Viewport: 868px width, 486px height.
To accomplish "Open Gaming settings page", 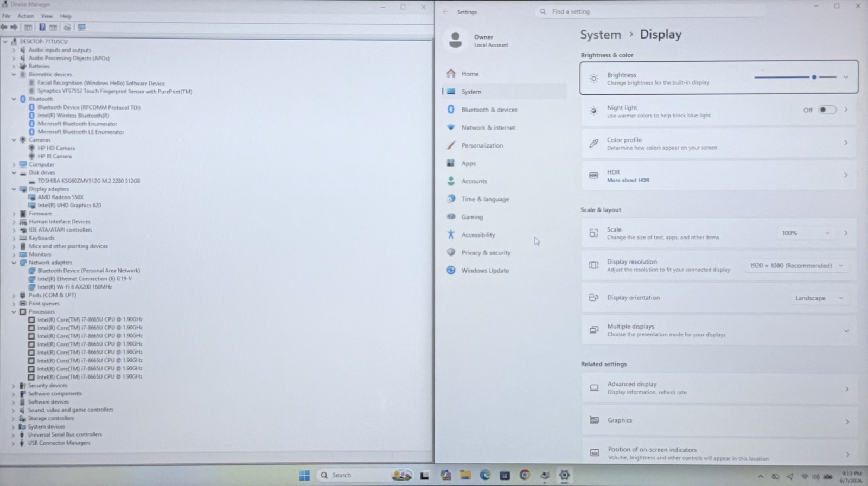I will point(472,217).
